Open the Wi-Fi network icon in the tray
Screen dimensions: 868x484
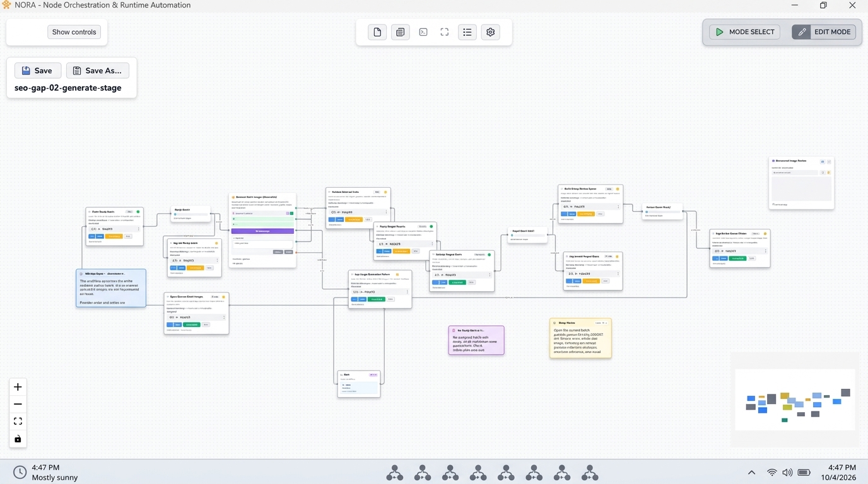[x=771, y=473]
